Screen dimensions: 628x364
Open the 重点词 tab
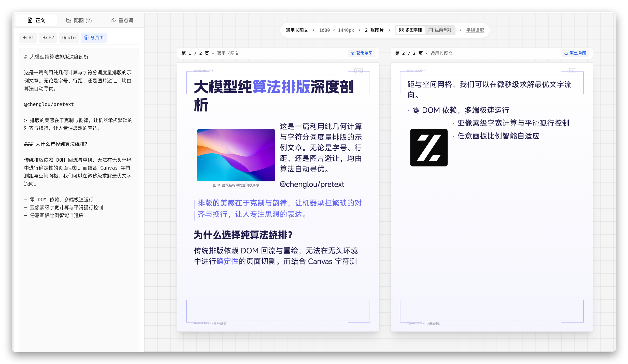pyautogui.click(x=122, y=20)
